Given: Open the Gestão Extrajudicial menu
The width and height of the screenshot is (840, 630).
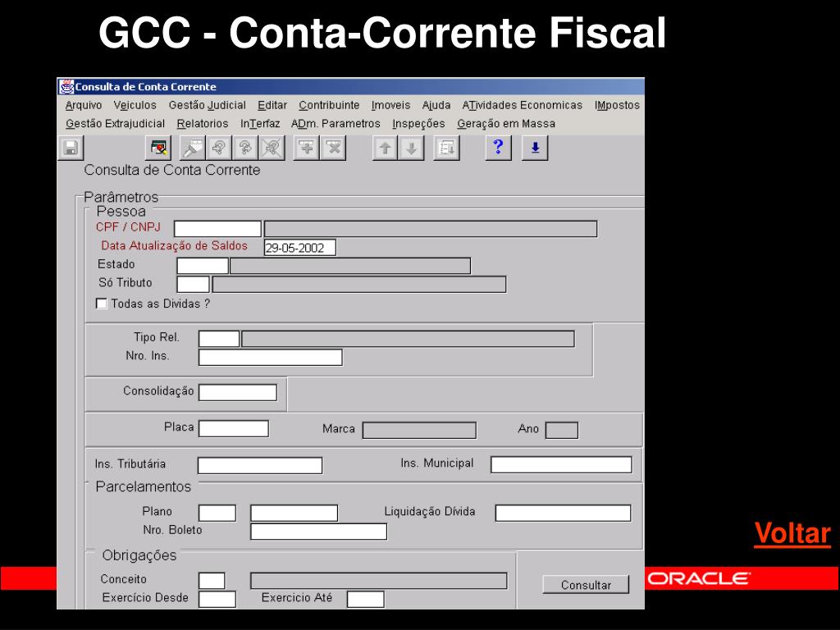Looking at the screenshot, I should 115,124.
